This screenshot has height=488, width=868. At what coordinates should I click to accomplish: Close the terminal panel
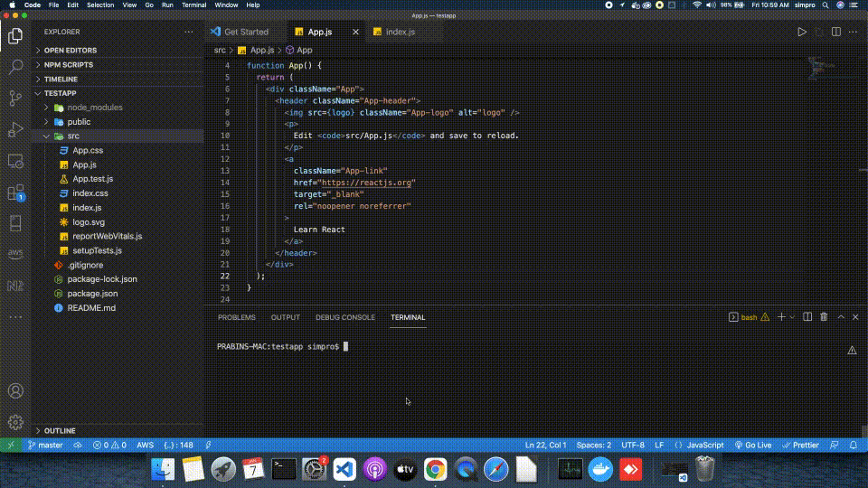pyautogui.click(x=855, y=317)
